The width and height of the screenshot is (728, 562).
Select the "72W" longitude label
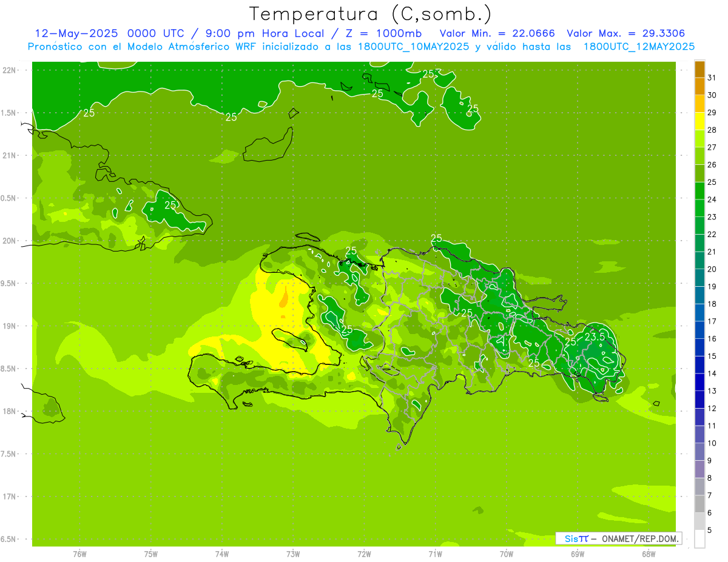pyautogui.click(x=364, y=554)
